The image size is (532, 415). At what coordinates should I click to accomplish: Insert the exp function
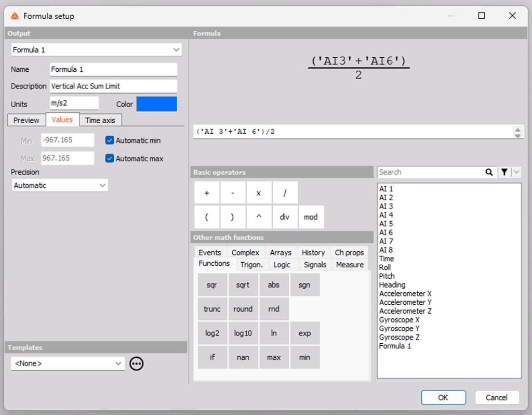coord(305,333)
